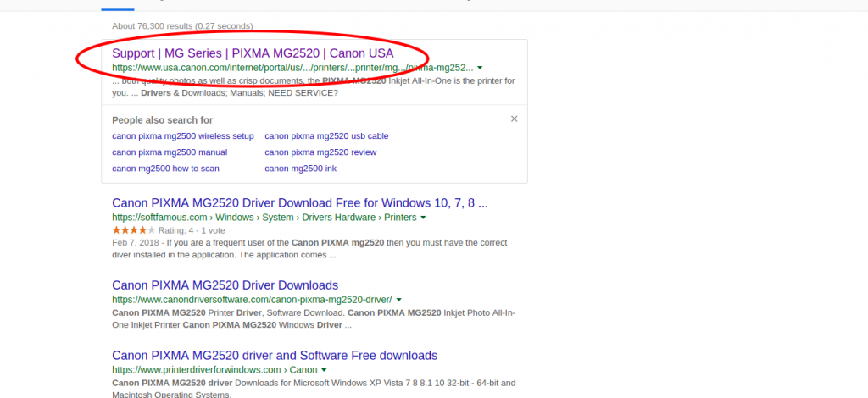Expand the arrow beside the softfamous.com breadcrumb

(424, 218)
